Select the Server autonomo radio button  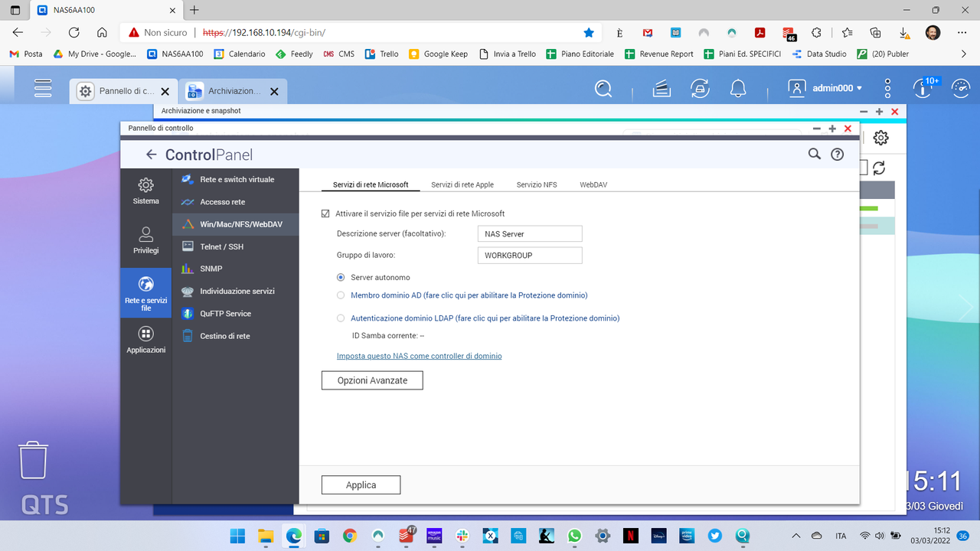coord(341,277)
